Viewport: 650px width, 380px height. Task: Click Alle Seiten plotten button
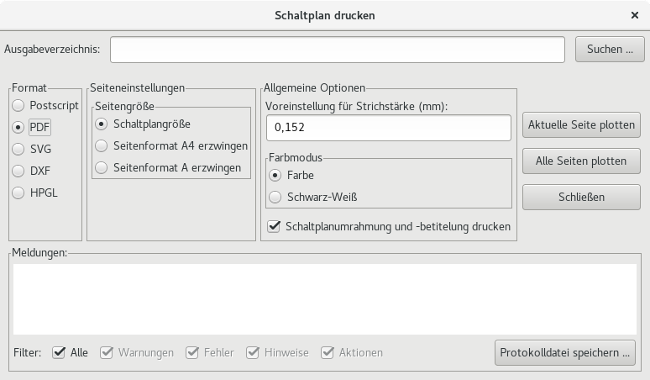tap(581, 161)
